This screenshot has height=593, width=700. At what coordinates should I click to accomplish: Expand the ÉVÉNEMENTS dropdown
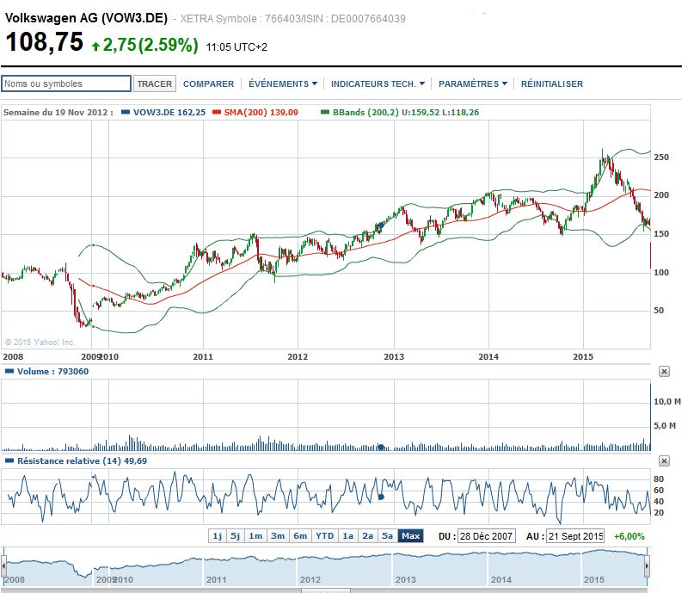(283, 83)
